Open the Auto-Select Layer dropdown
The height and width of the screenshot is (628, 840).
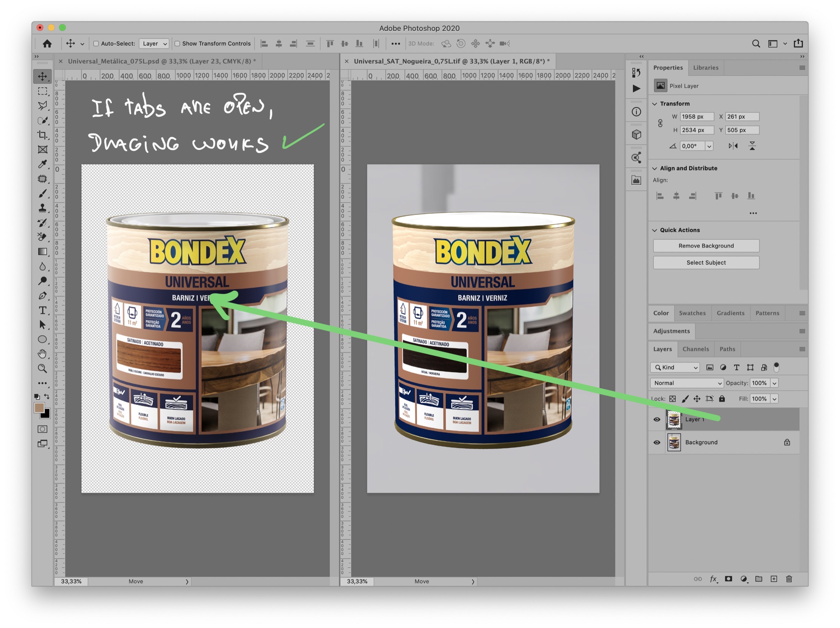154,44
